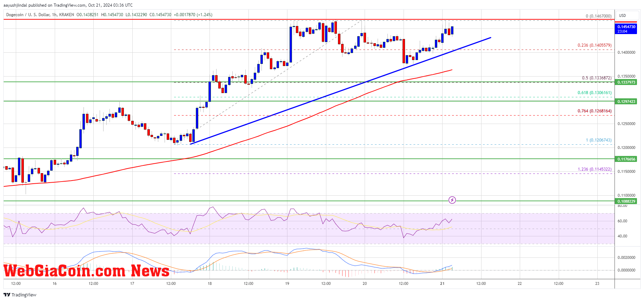The width and height of the screenshot is (644, 301).
Task: Select the 0.1176656 green price level label
Action: (x=626, y=159)
